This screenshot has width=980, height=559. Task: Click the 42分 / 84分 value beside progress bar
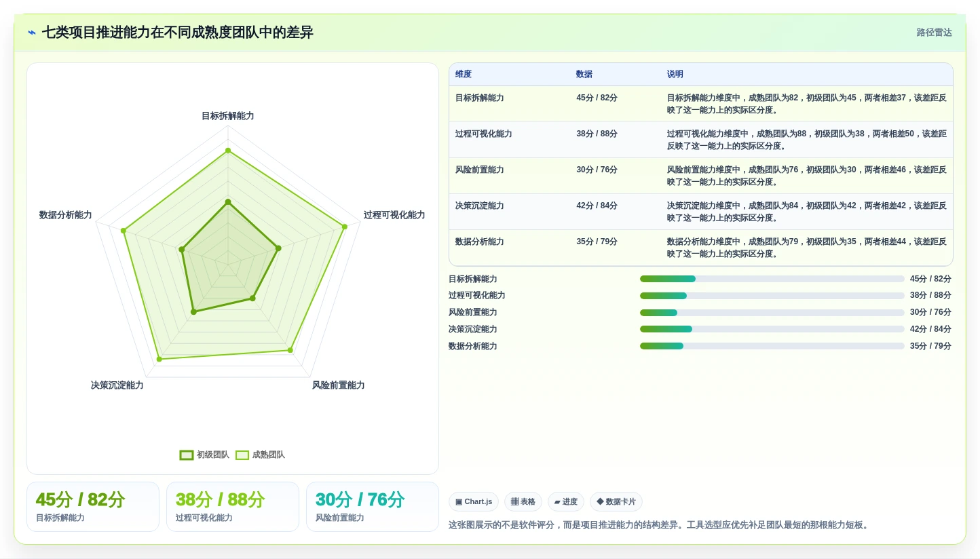pyautogui.click(x=930, y=329)
